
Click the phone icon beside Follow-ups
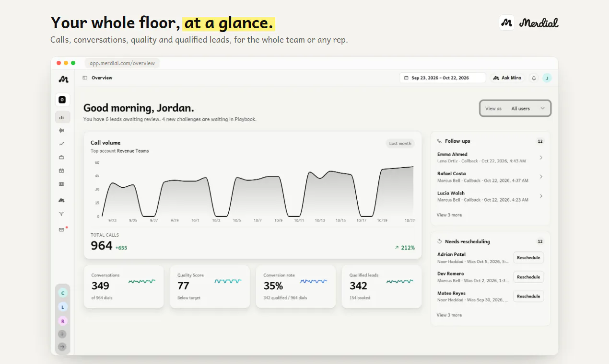pyautogui.click(x=439, y=141)
